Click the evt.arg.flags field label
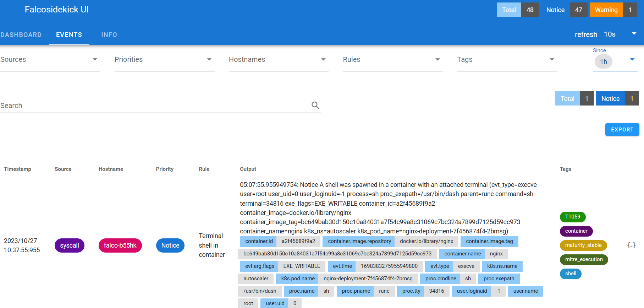Screen dimensions: 644x308 260,266
